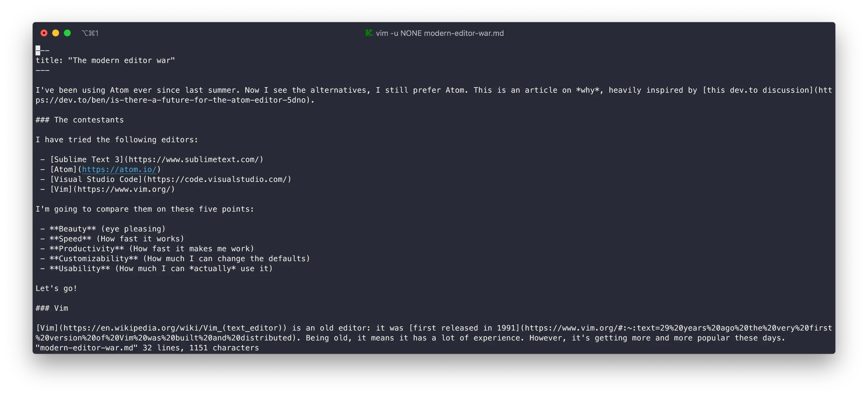Screen dimensions: 868x397
Task: Click the green zoom button
Action: click(67, 33)
